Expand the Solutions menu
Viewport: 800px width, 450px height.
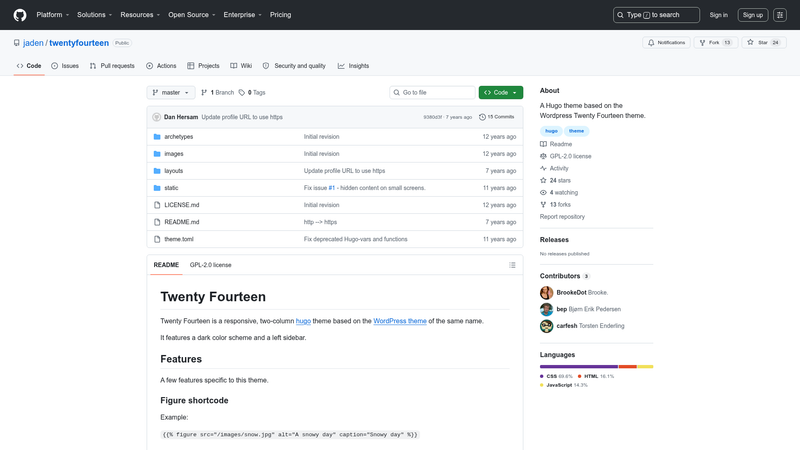(94, 15)
